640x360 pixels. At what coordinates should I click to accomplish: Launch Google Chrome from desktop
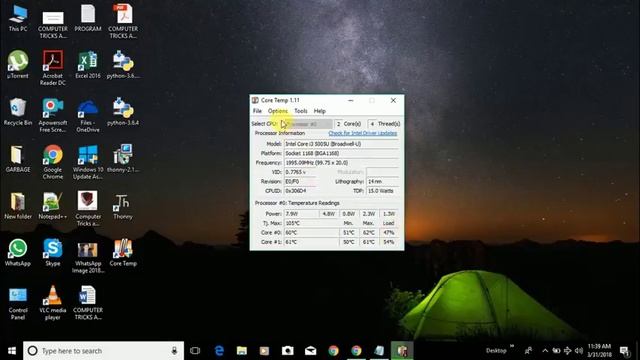tap(53, 162)
